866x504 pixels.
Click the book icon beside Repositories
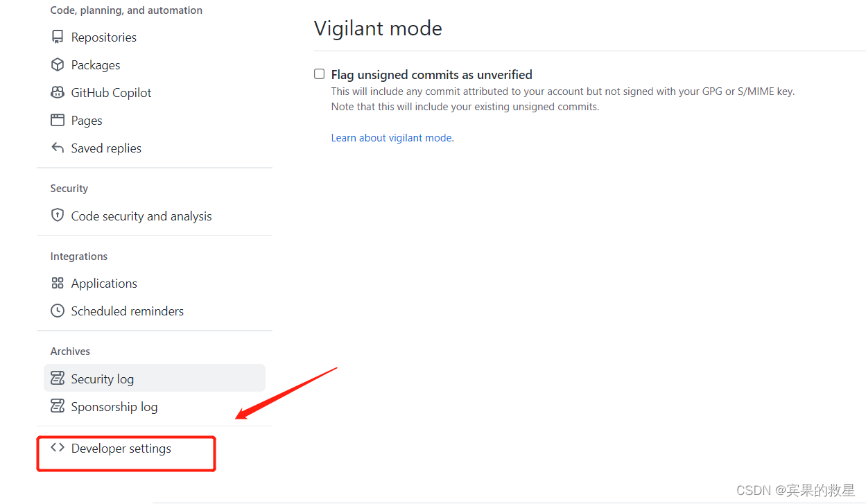tap(57, 37)
